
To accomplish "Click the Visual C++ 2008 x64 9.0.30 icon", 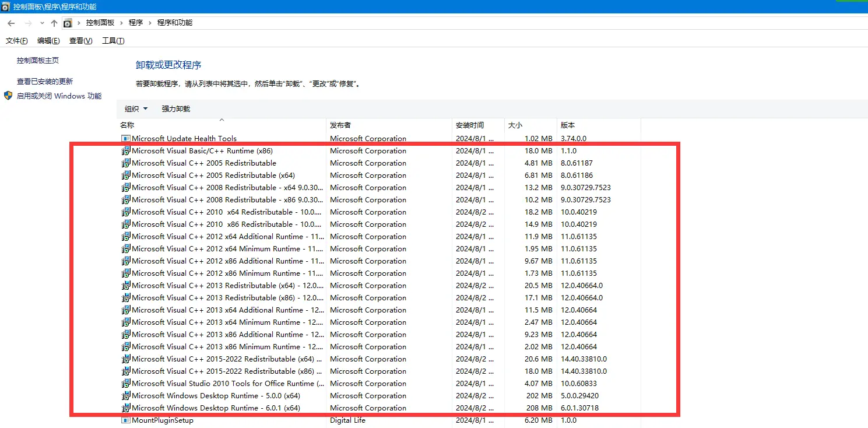I will tap(126, 188).
